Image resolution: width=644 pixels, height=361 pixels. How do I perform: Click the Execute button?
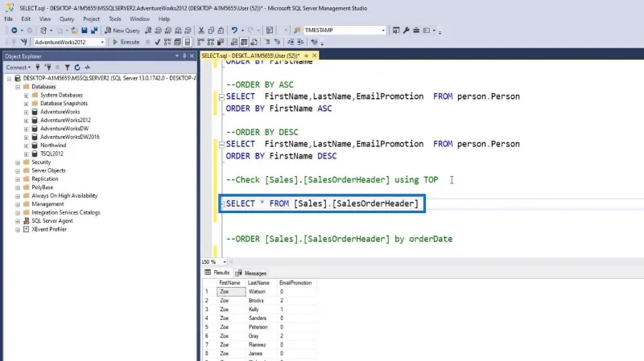point(126,42)
